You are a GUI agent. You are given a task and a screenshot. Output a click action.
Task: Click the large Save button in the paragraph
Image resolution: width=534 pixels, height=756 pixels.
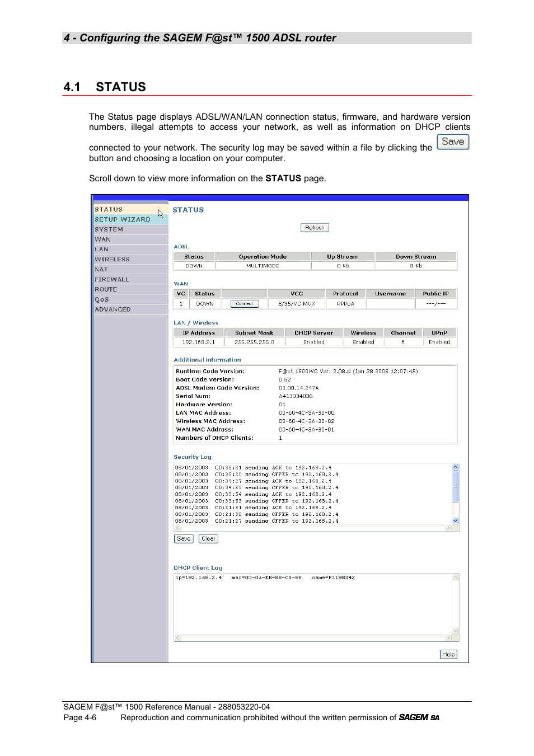coord(453,142)
